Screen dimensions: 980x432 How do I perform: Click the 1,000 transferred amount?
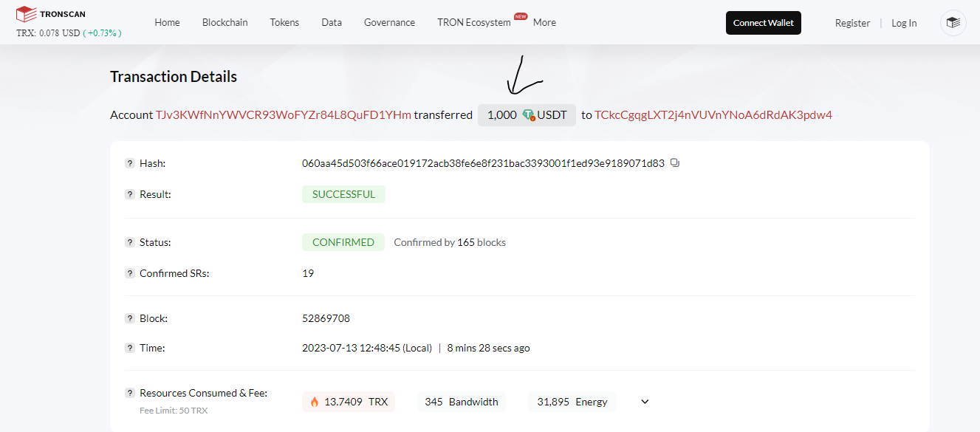[502, 115]
